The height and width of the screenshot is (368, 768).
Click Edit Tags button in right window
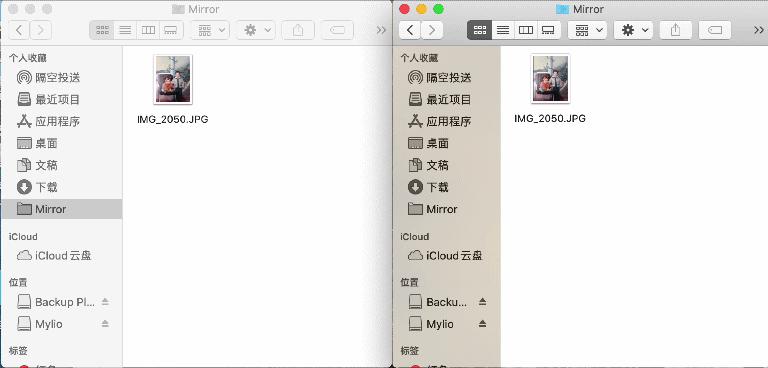[715, 30]
